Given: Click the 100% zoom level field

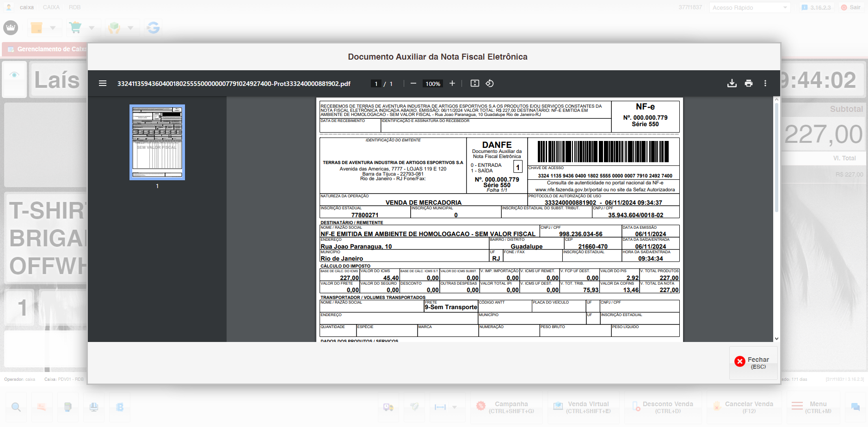Looking at the screenshot, I should click(x=433, y=84).
